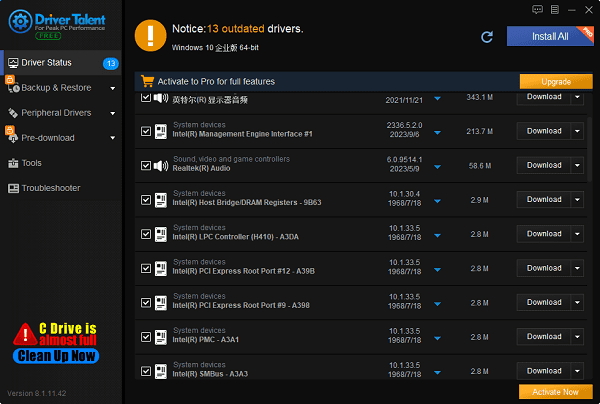Download PCI Express Root Port #9 driver
The height and width of the screenshot is (404, 600).
544,303
